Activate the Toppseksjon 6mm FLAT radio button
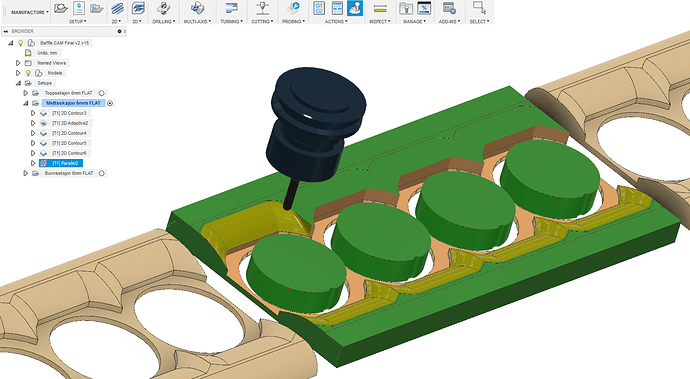The width and height of the screenshot is (690, 379). tap(102, 93)
